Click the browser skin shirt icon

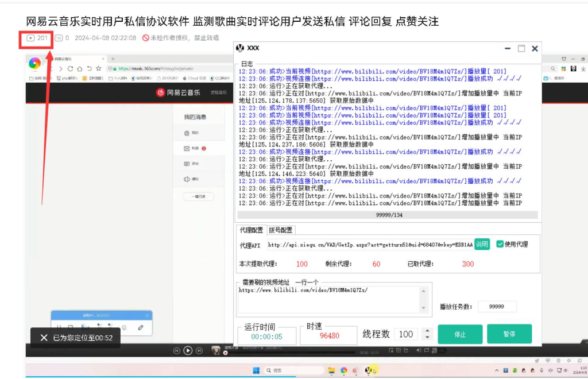coord(564,59)
